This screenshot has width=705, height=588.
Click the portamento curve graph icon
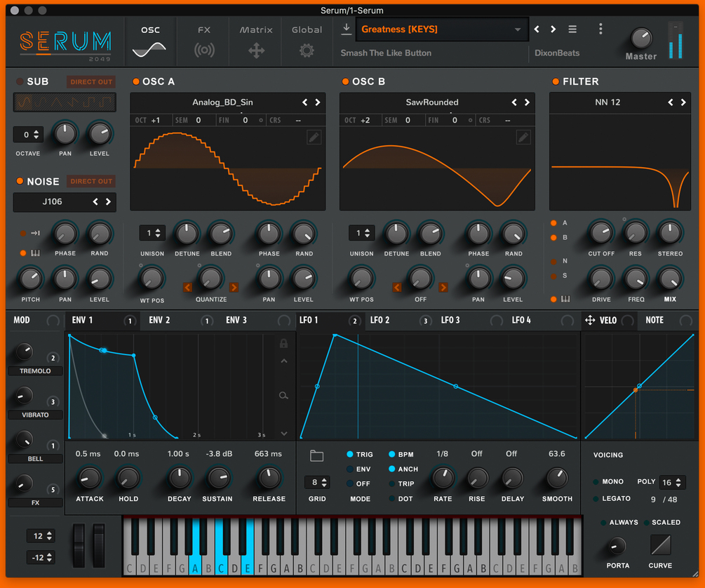tap(661, 545)
